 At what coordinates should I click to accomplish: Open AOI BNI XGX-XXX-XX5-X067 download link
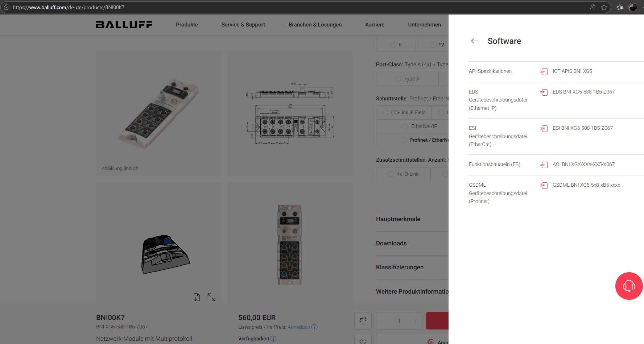583,165
